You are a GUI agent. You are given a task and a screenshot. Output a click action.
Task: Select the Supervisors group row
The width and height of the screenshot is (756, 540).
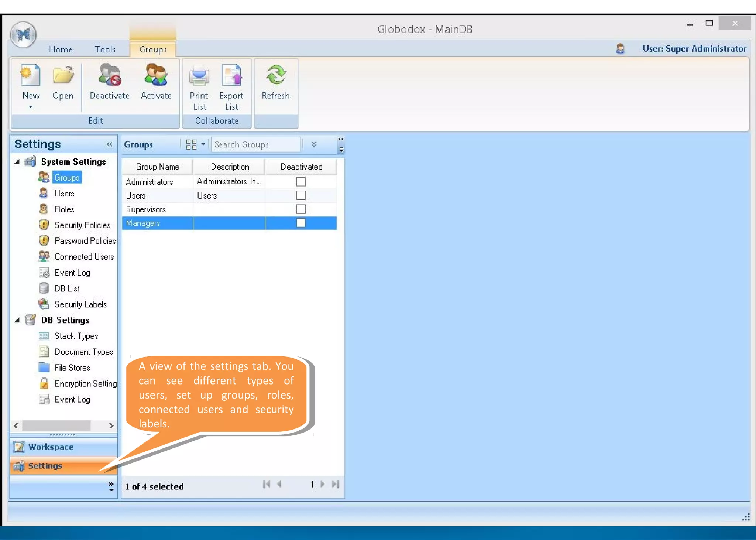tap(229, 209)
